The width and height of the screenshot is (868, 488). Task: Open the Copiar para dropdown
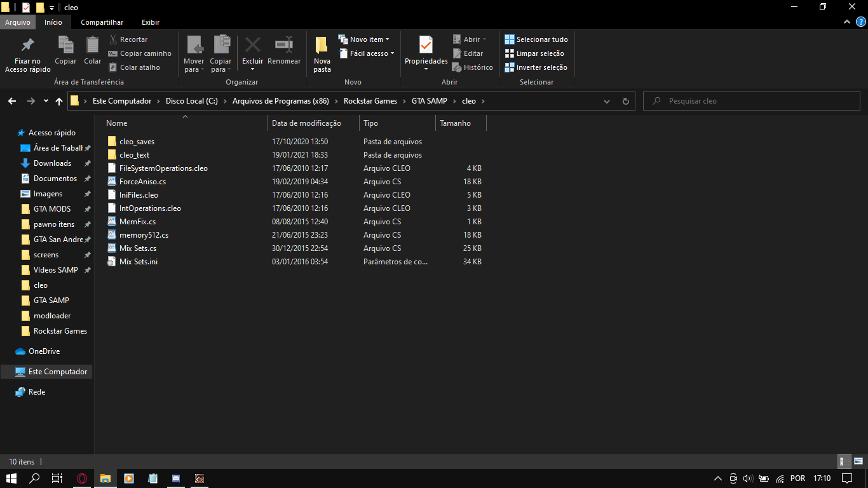(x=221, y=54)
